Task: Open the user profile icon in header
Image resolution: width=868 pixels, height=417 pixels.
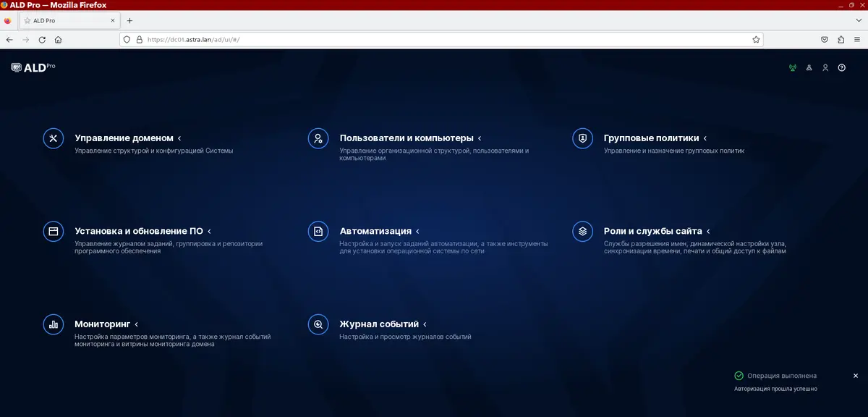Action: point(825,68)
